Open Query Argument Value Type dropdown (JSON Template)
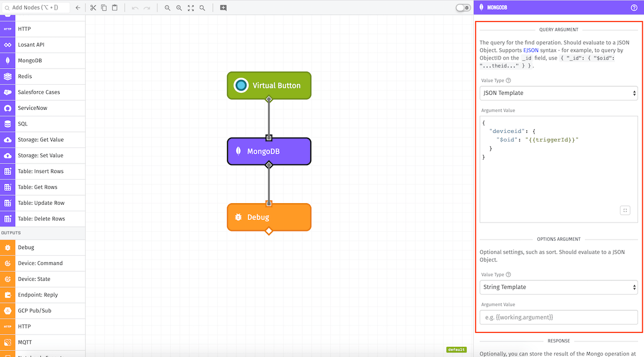The height and width of the screenshot is (357, 644). tap(559, 93)
